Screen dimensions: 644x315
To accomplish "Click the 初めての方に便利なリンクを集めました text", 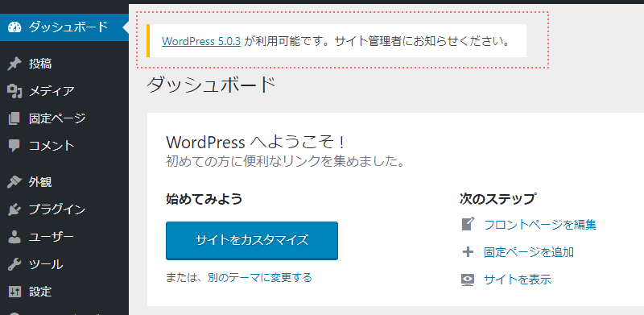I will point(285,161).
